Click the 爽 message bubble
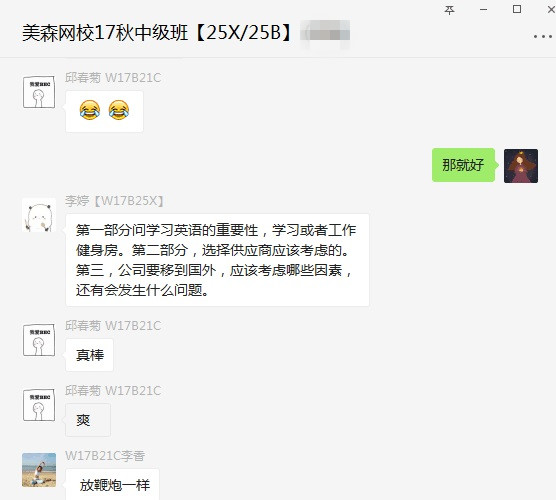 point(88,420)
